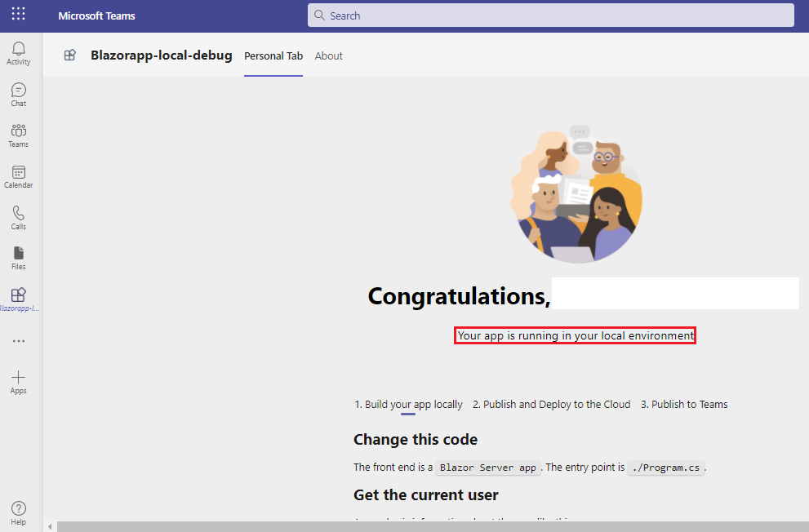
Task: Click the search magnifier icon
Action: tap(319, 16)
